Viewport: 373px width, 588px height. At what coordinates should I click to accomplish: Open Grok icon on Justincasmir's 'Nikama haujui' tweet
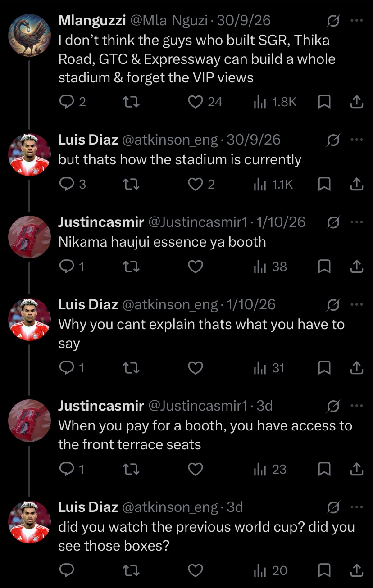coord(333,222)
